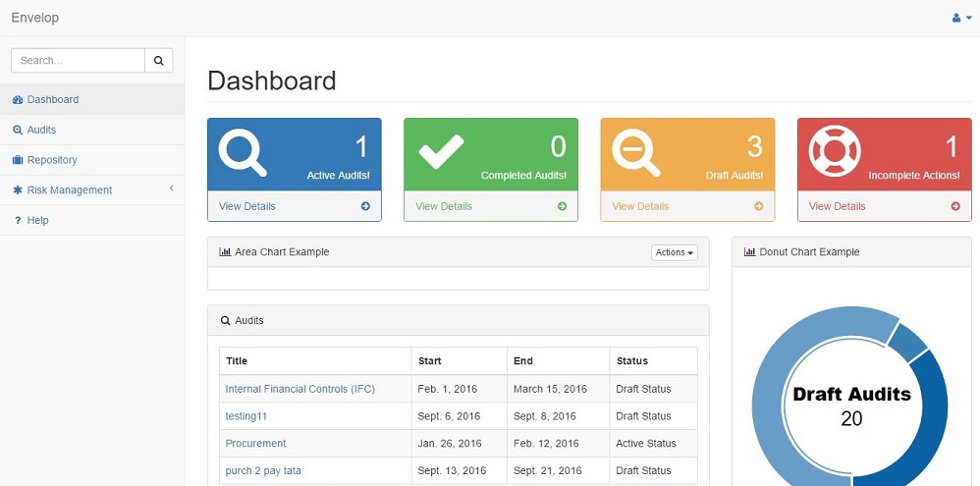
Task: View Details of Completed Audits
Action: point(444,206)
